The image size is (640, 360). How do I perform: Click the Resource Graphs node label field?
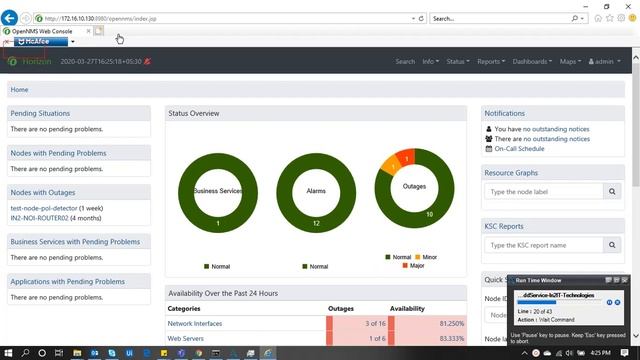click(x=544, y=191)
